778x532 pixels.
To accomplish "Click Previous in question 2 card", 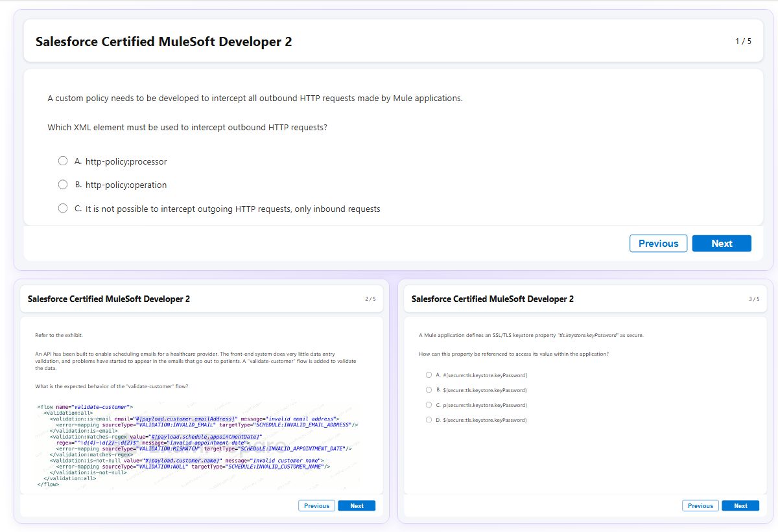I will pos(316,505).
